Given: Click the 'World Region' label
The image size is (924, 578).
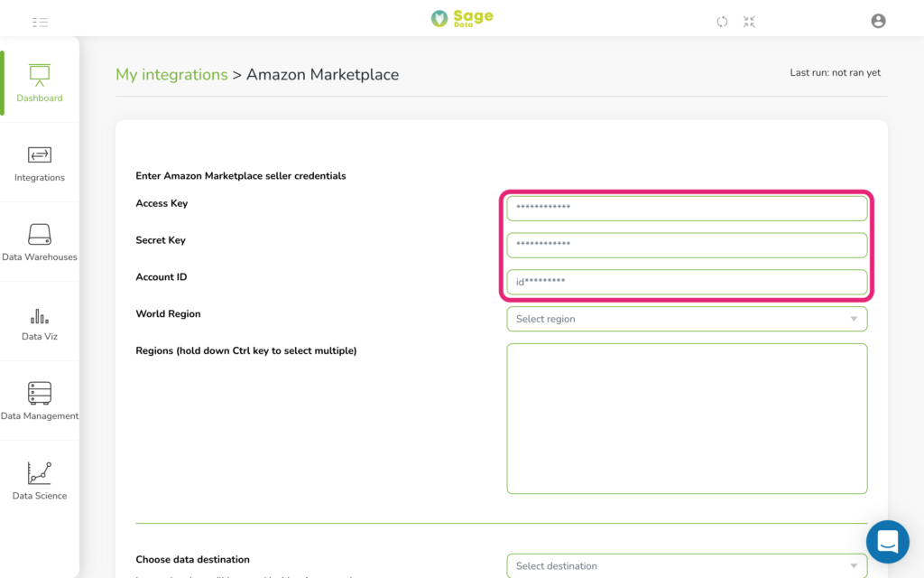Looking at the screenshot, I should (168, 313).
